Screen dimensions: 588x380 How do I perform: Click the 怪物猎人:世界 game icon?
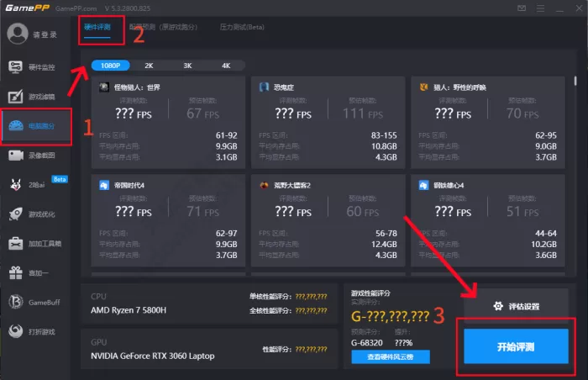[104, 87]
